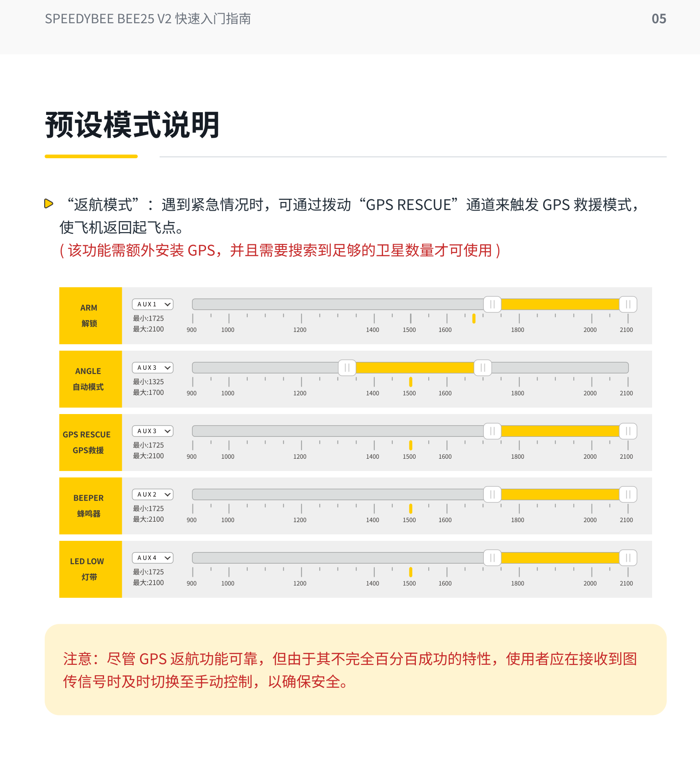Image resolution: width=700 pixels, height=772 pixels.
Task: Click the BEEPER 蜂鸣器 mode label
Action: (x=91, y=506)
